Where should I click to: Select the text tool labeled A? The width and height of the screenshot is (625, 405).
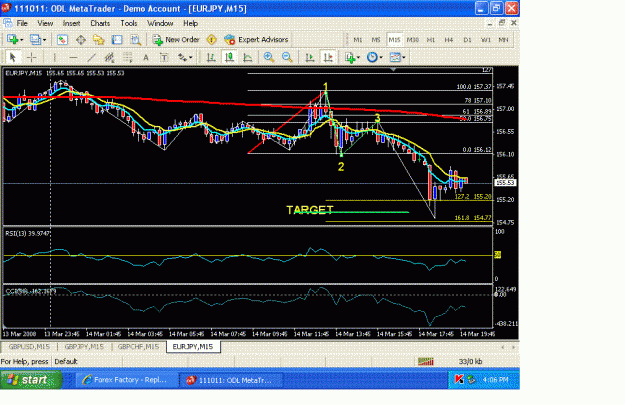(146, 57)
